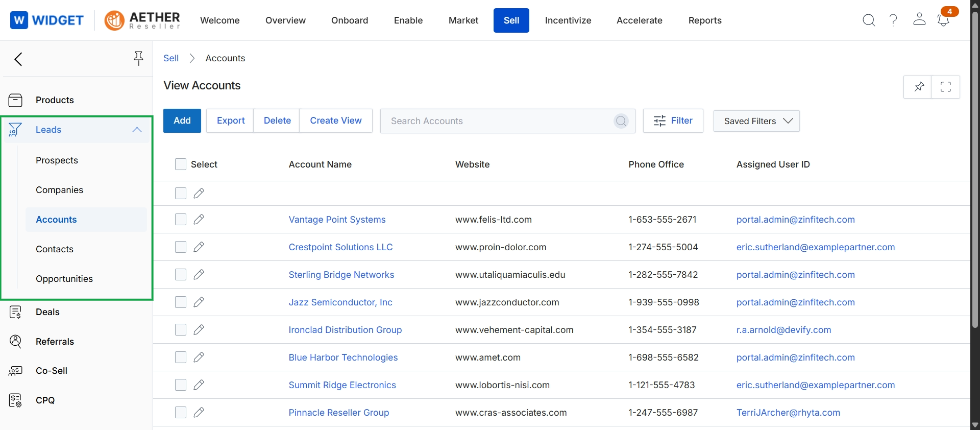
Task: Click the Deals document icon
Action: coord(16,312)
